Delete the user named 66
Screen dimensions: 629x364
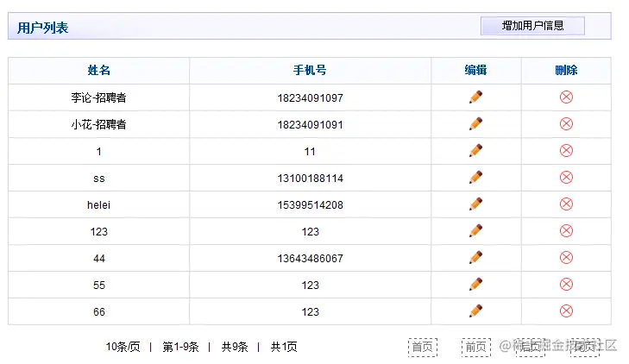point(566,311)
